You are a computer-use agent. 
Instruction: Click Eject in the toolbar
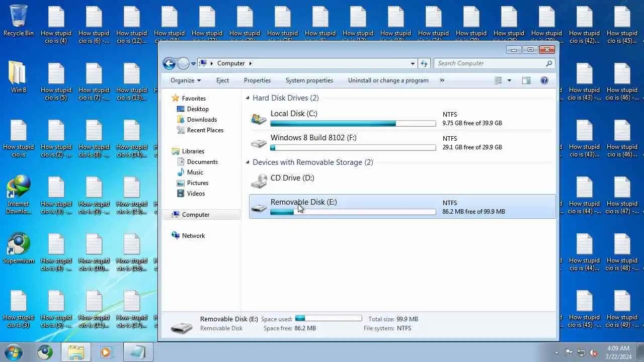[222, 80]
